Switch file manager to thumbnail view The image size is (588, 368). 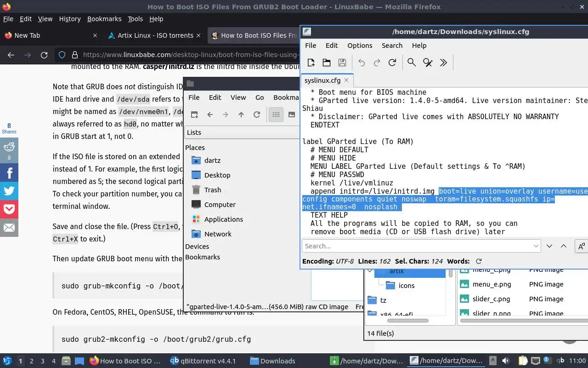click(x=292, y=115)
